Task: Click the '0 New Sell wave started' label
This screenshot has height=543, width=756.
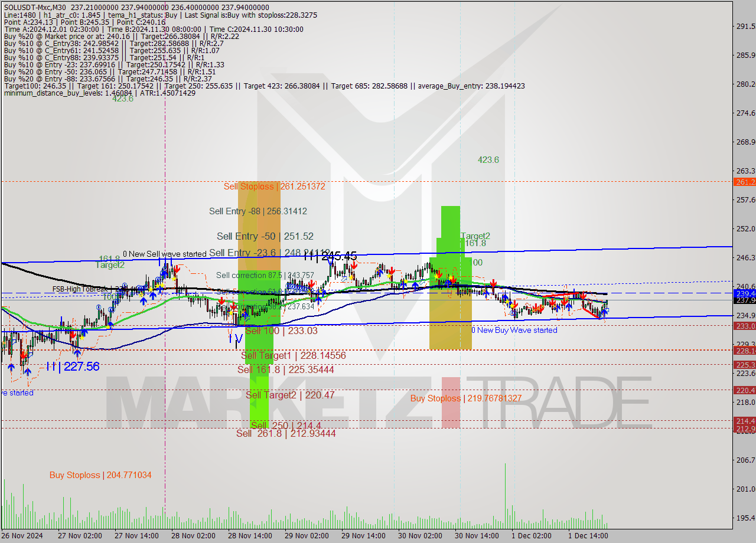Action: pos(165,253)
